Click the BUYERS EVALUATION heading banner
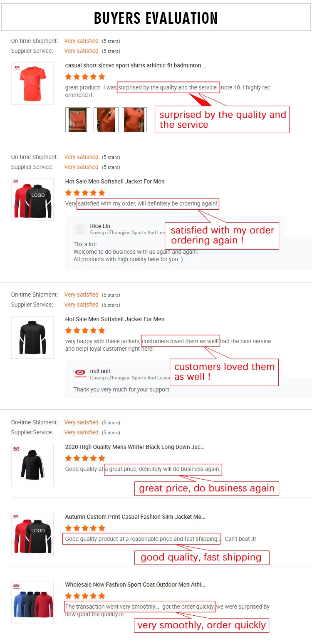This screenshot has height=644, width=312. pos(156,18)
